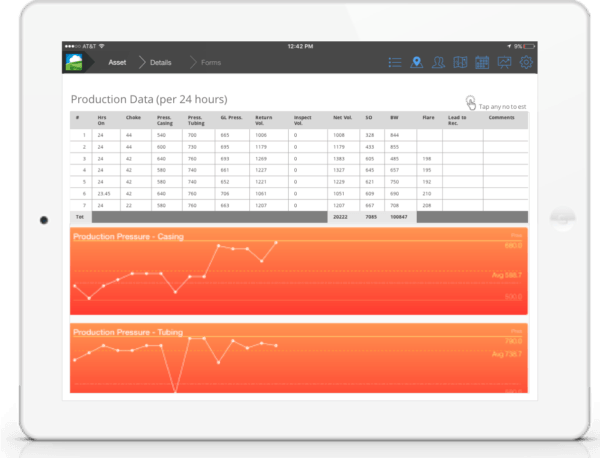Viewport: 600px width, 458px height.
Task: Go to Asset breadcrumb
Action: click(117, 62)
